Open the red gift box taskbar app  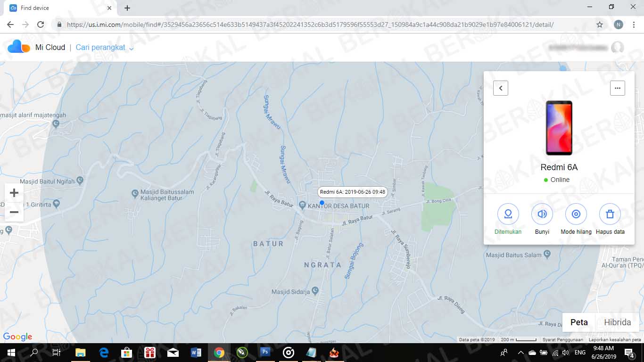coord(150,353)
